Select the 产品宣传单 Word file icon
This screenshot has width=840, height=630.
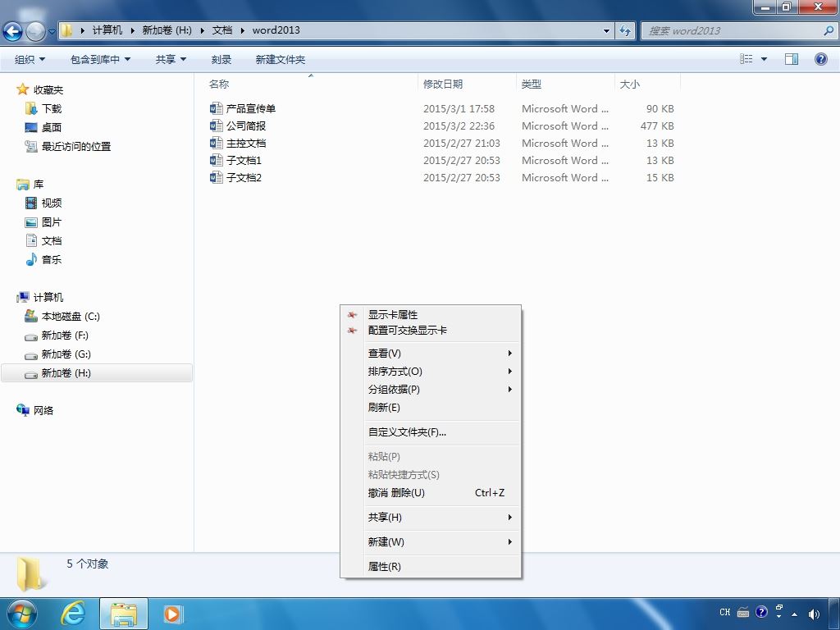216,109
